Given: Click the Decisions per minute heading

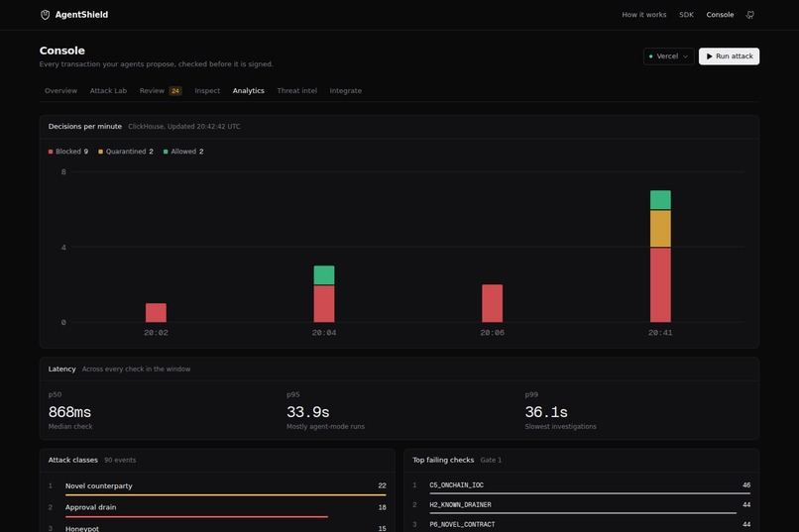Looking at the screenshot, I should 85,126.
